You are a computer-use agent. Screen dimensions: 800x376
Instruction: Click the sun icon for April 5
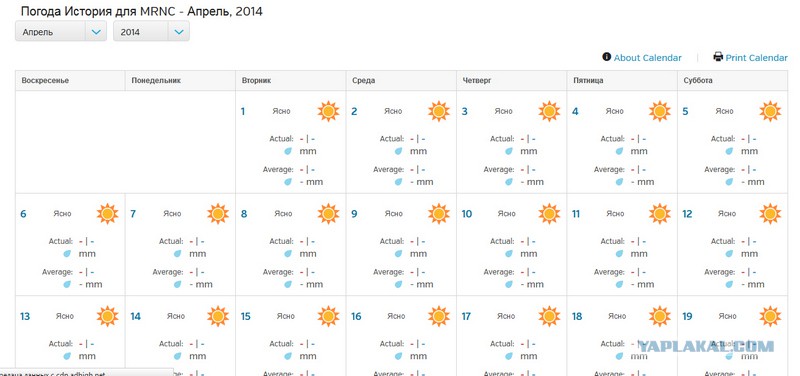(x=770, y=111)
